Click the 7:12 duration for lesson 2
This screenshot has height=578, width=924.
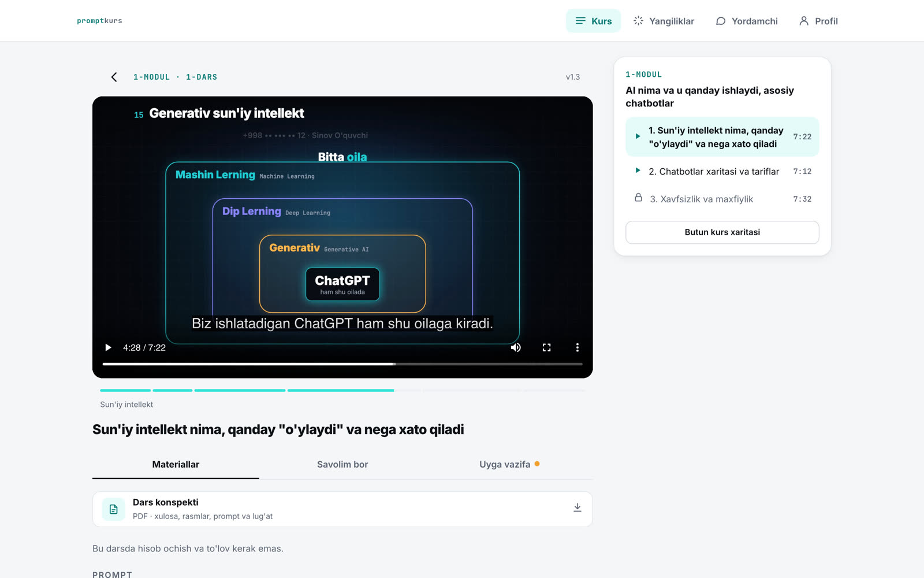pos(802,171)
